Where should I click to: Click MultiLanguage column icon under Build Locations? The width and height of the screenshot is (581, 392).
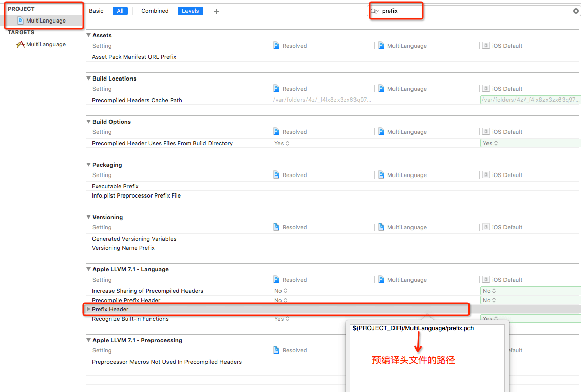(381, 89)
